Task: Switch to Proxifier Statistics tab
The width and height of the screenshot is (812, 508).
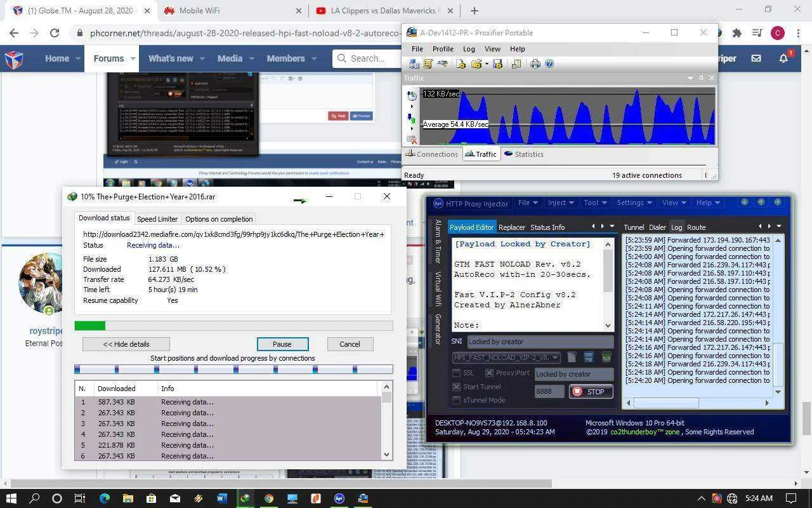Action: tap(523, 154)
